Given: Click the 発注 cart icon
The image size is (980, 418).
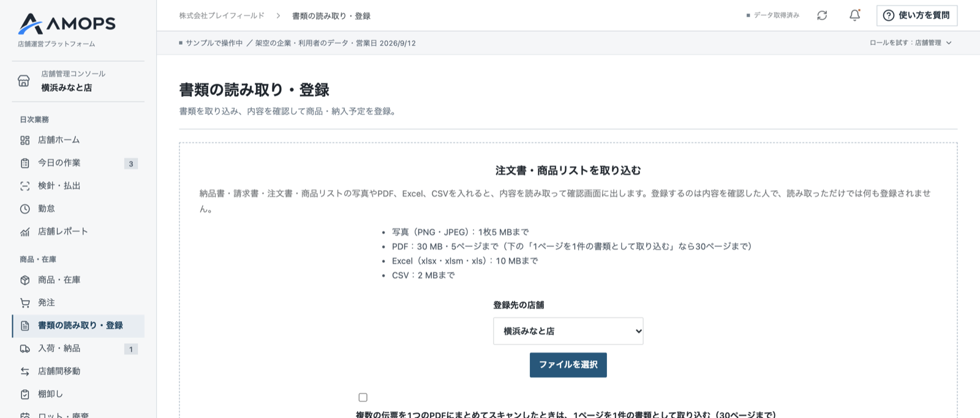Looking at the screenshot, I should coord(25,303).
